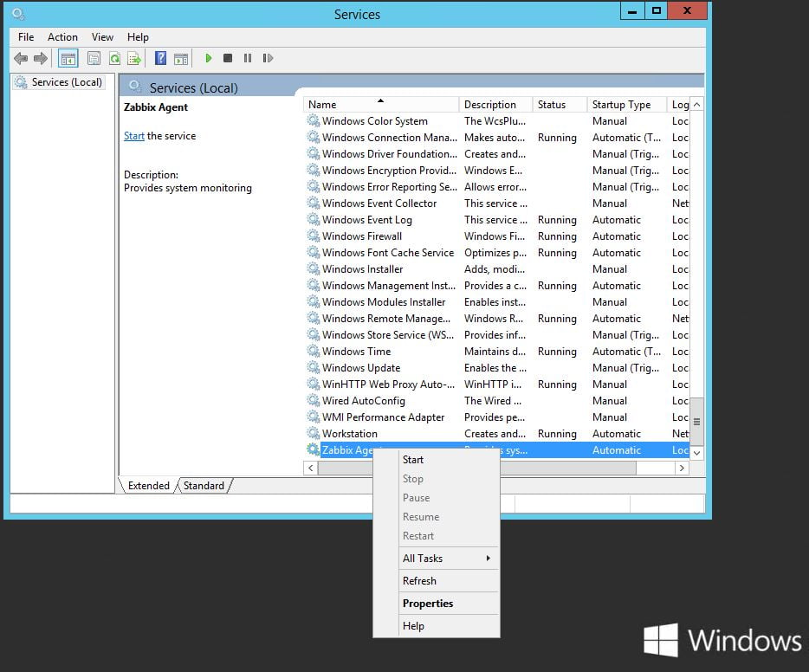Click the vertical scrollbar thumb
The height and width of the screenshot is (672, 809).
pos(696,422)
